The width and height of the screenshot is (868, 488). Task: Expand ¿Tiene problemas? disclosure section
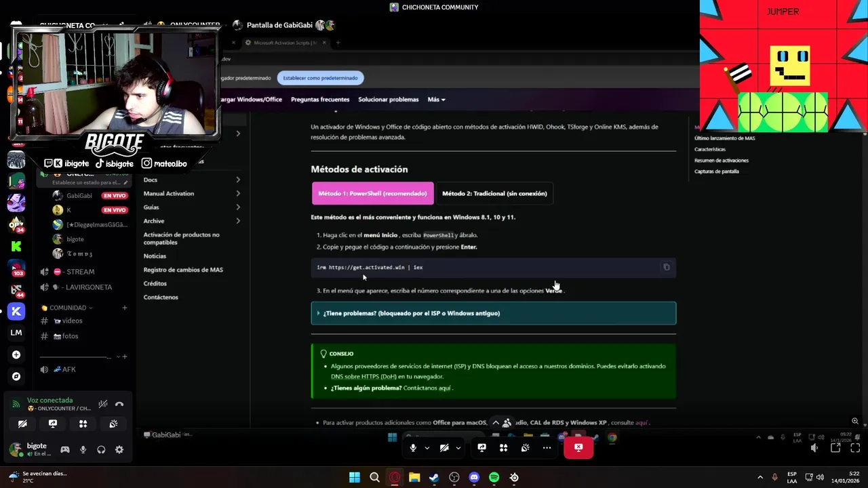coord(494,313)
